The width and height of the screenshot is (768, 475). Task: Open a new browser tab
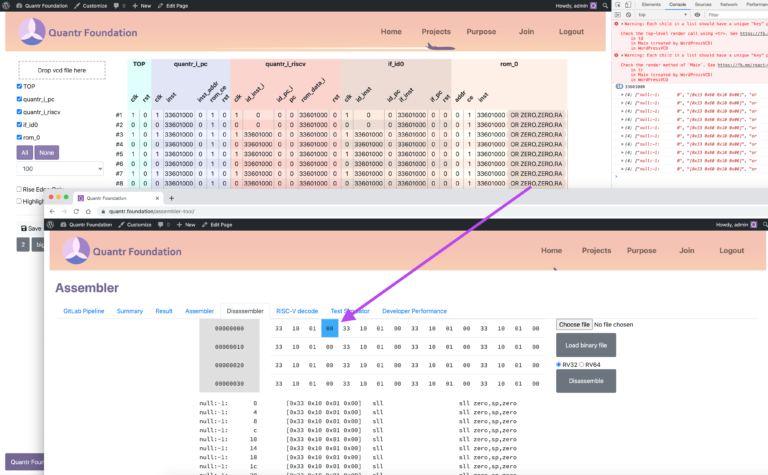171,198
